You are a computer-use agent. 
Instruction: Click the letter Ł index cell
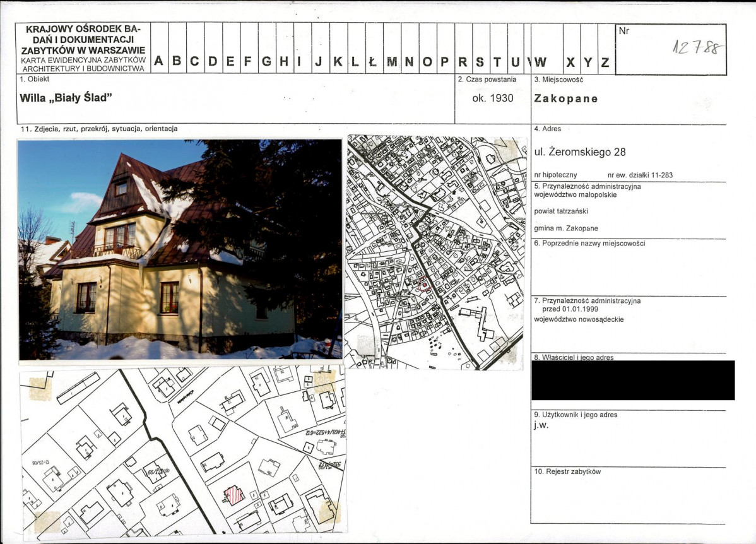(373, 62)
